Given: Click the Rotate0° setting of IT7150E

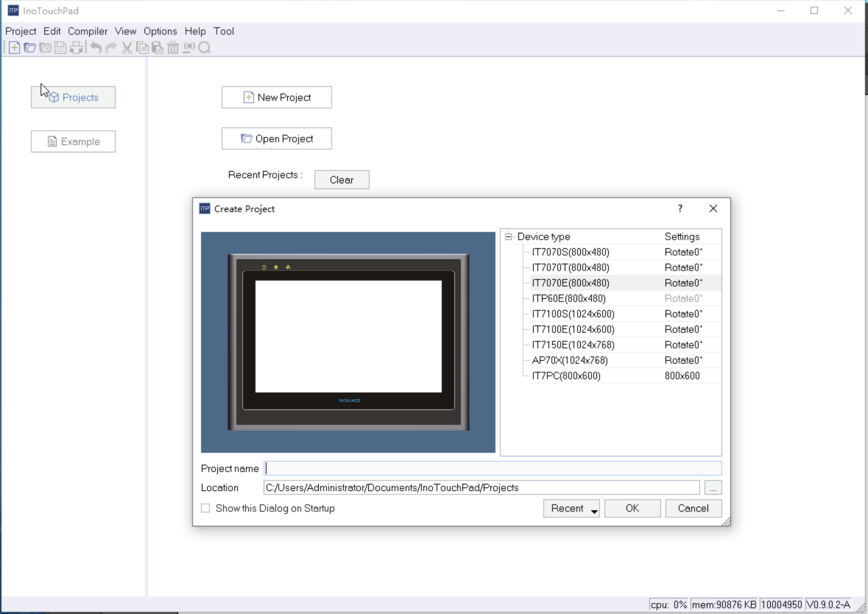Looking at the screenshot, I should [684, 345].
